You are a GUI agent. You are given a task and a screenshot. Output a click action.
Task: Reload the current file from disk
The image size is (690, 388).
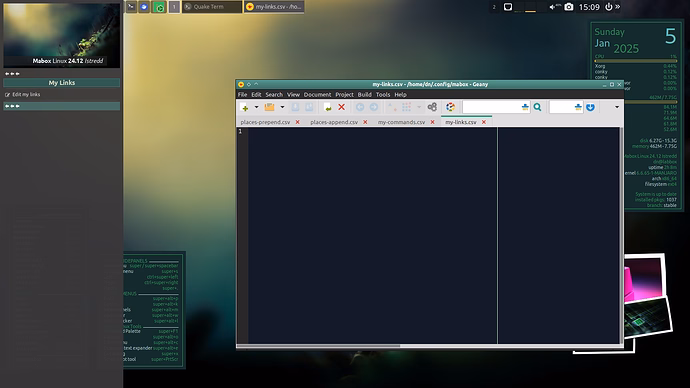pyautogui.click(x=327, y=107)
